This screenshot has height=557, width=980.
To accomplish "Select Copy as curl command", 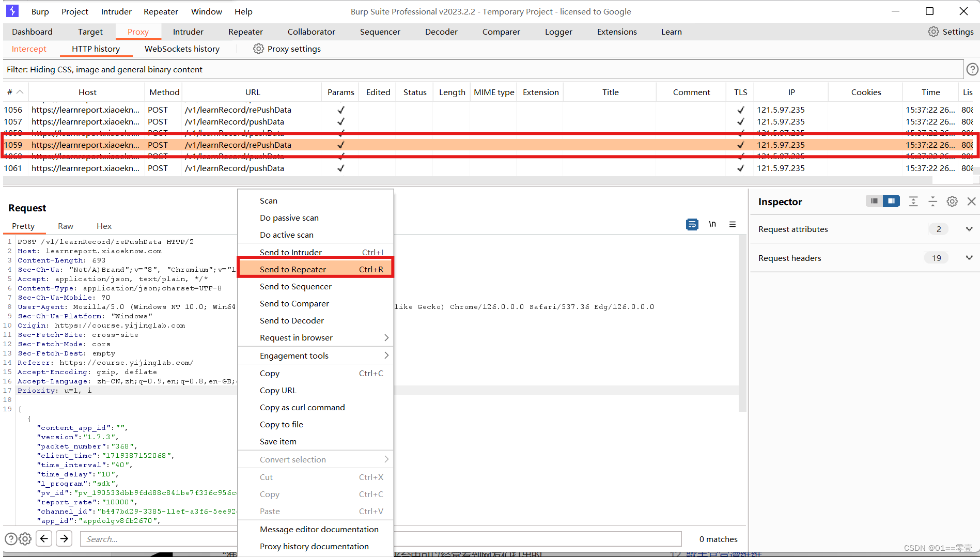I will point(315,407).
